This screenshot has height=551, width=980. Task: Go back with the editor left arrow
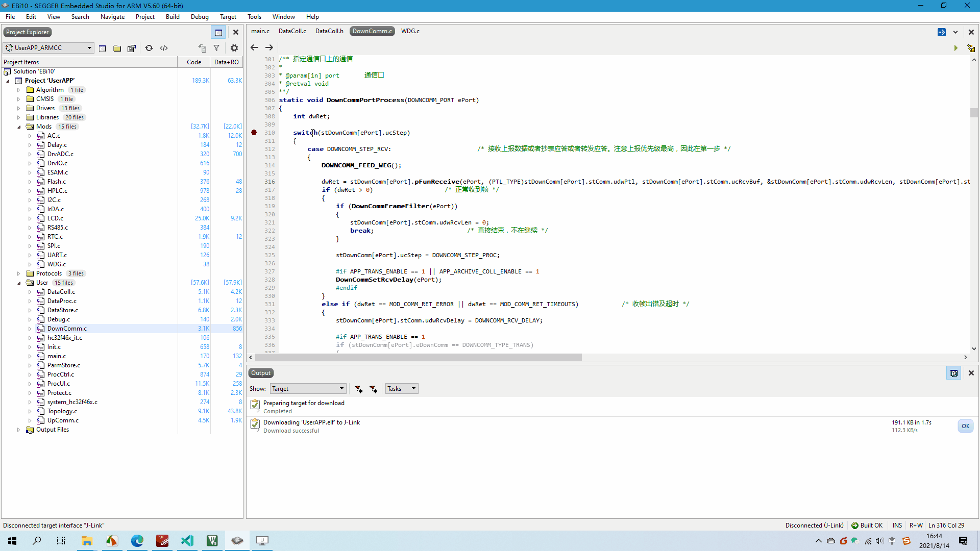click(x=254, y=47)
